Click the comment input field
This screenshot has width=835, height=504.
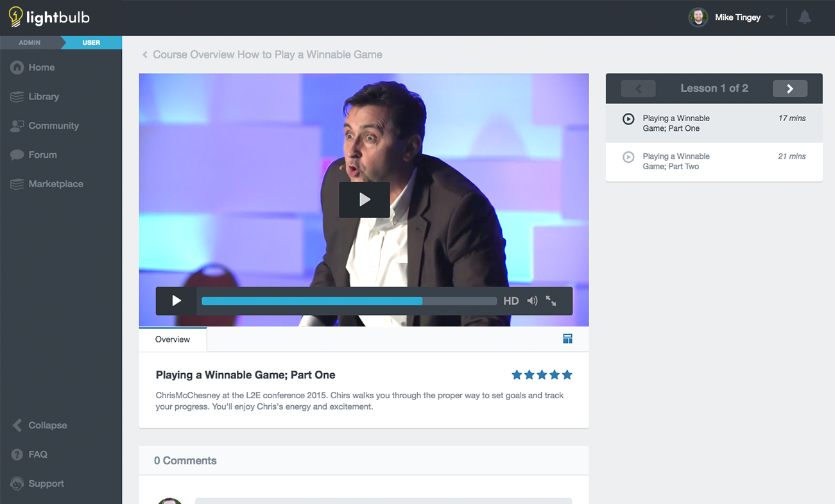[x=383, y=500]
